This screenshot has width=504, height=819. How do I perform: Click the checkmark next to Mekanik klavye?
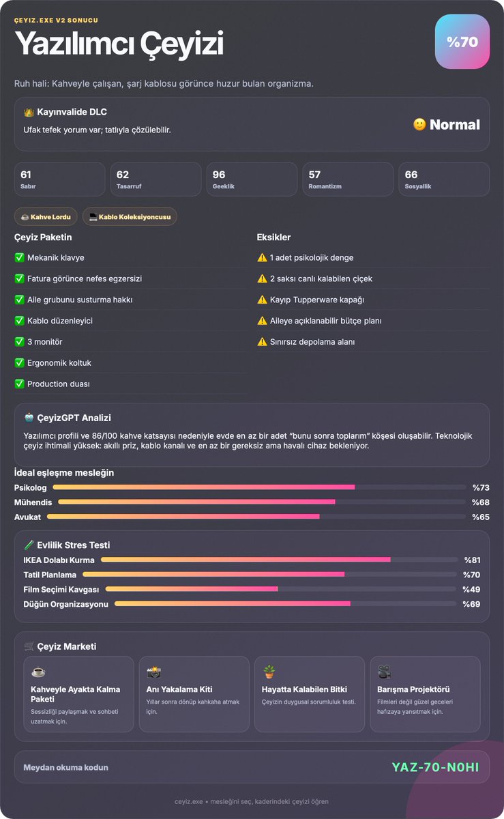[x=19, y=257]
